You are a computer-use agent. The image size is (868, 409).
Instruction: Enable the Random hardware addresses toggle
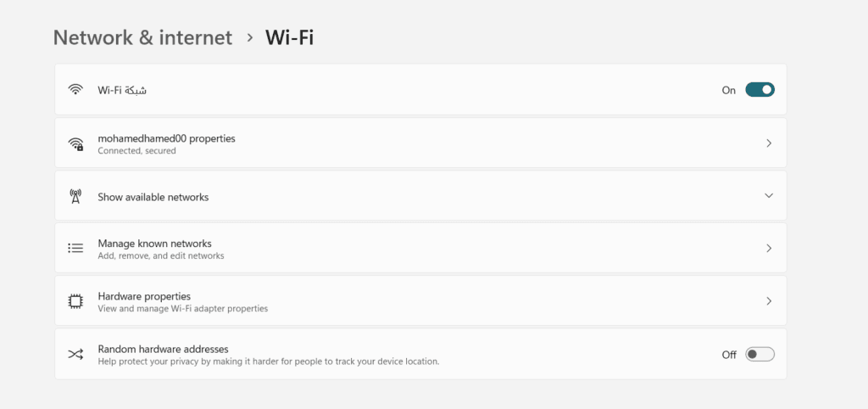[x=759, y=355]
